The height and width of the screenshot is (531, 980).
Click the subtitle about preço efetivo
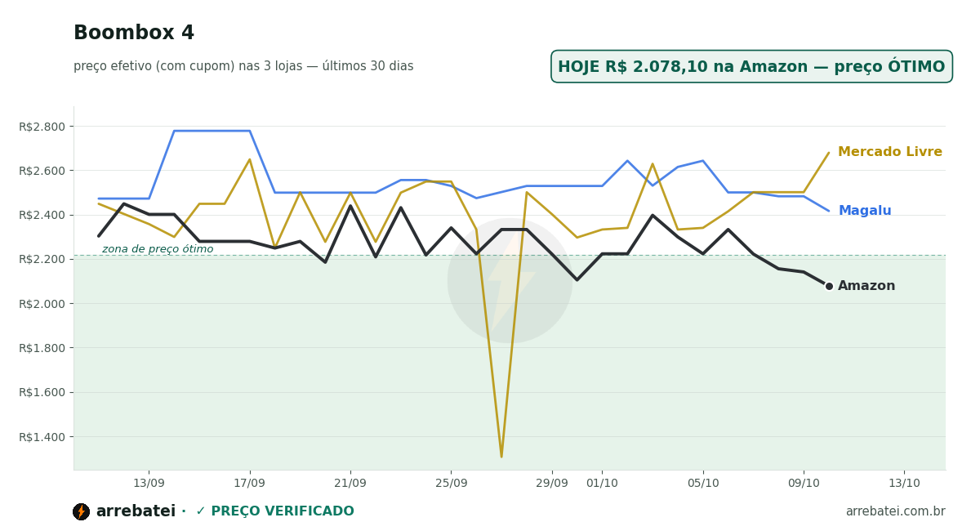(x=243, y=66)
